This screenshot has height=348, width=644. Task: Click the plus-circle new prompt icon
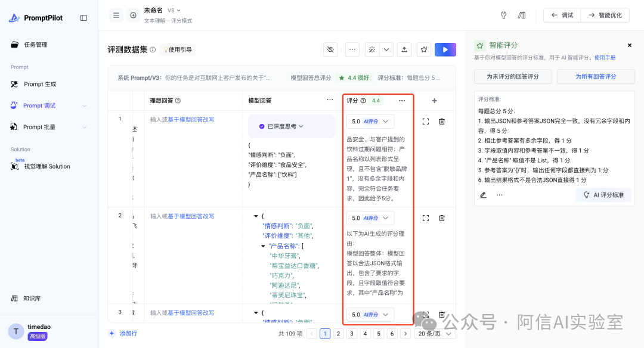[x=133, y=15]
